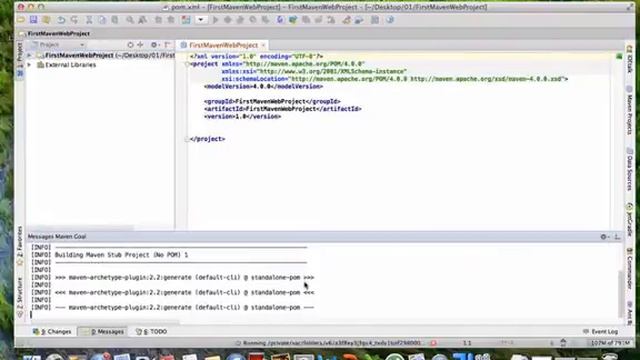Click the Replace toolbar icon

point(142,20)
